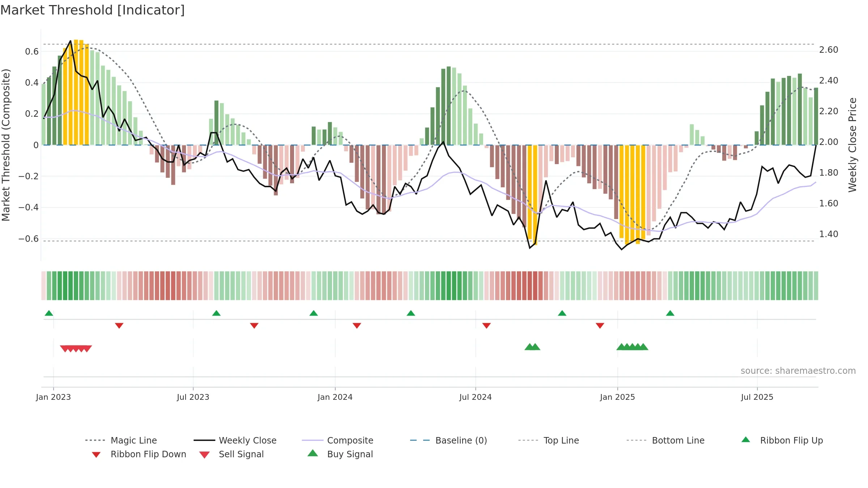Click the Weekly Close Price axis title
The width and height of the screenshot is (868, 488).
coord(853,145)
